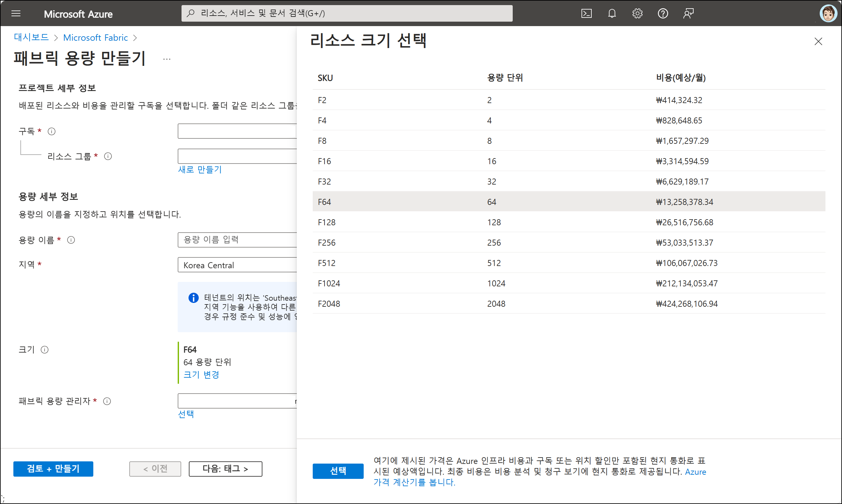This screenshot has height=504, width=842.
Task: Click info icon next to 크기
Action: 45,350
